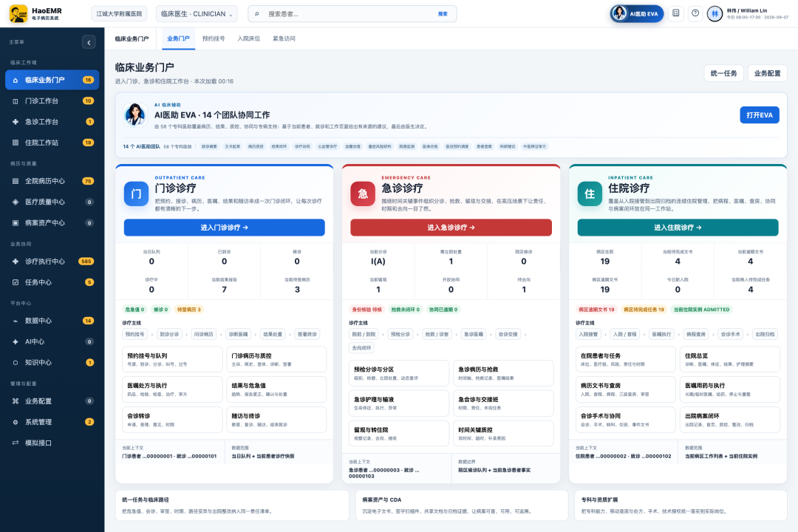Open 系统管理 gear icon in sidebar
The height and width of the screenshot is (532, 798).
tap(16, 422)
